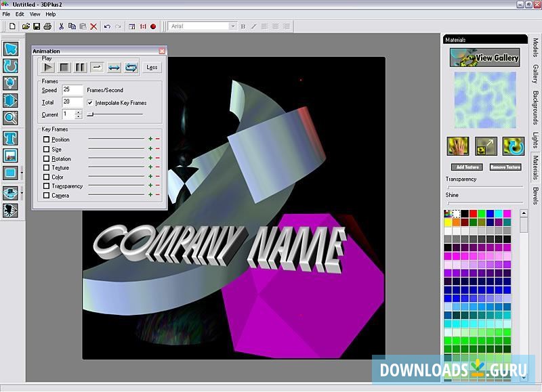Screen dimensions: 542x392
Task: Click the View Gallery button
Action: pos(484,58)
